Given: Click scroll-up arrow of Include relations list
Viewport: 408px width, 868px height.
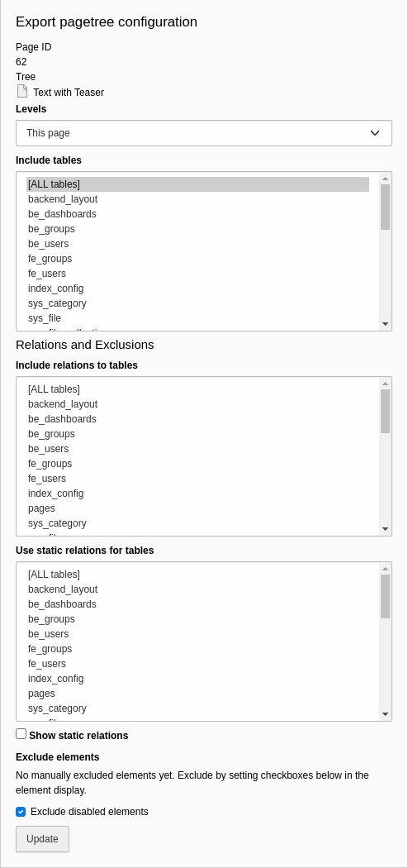Looking at the screenshot, I should point(386,384).
